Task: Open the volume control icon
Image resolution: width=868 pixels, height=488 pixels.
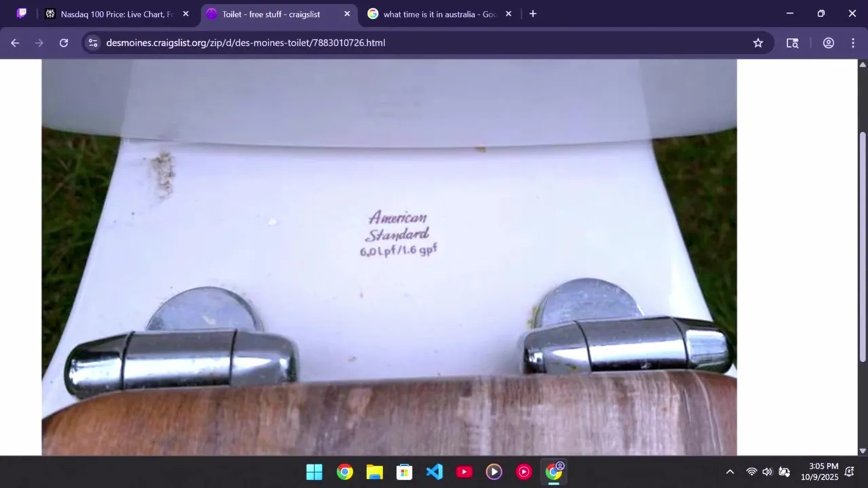Action: click(x=767, y=472)
